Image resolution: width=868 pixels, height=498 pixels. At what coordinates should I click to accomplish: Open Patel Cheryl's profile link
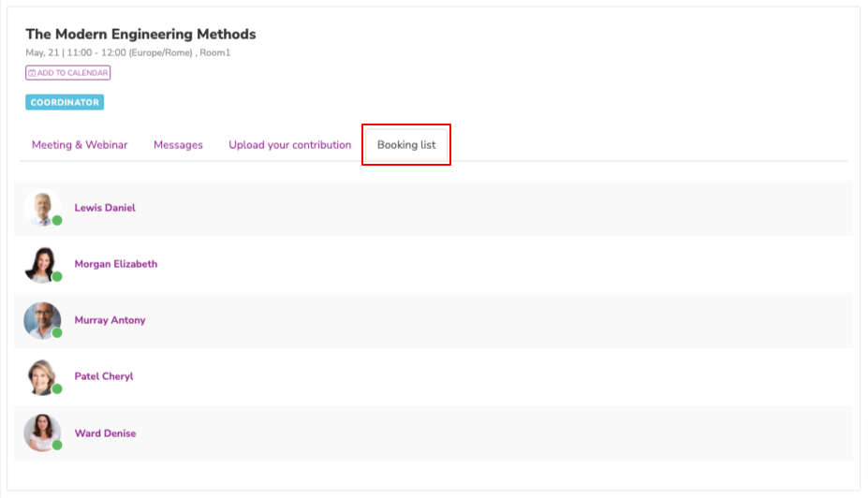[x=104, y=376]
